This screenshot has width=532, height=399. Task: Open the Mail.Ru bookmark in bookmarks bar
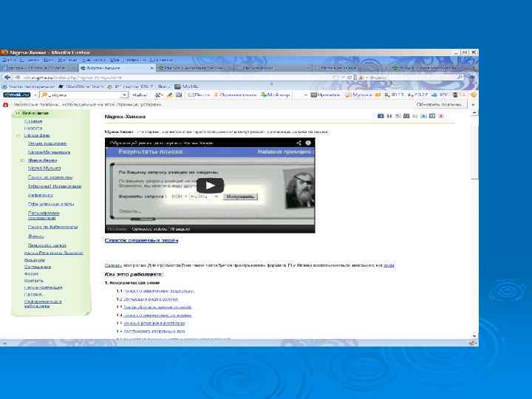pos(186,86)
